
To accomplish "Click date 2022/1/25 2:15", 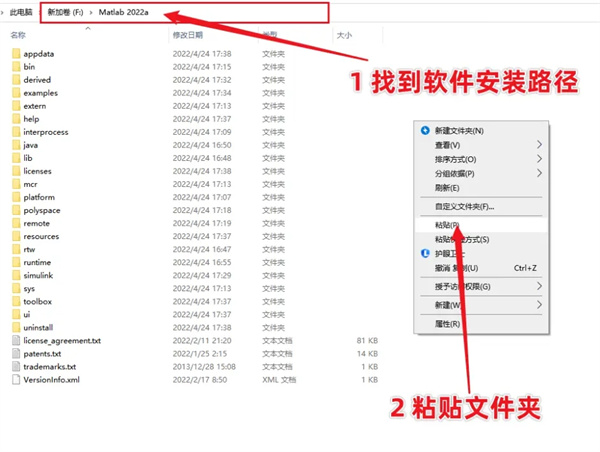I will click(x=200, y=354).
